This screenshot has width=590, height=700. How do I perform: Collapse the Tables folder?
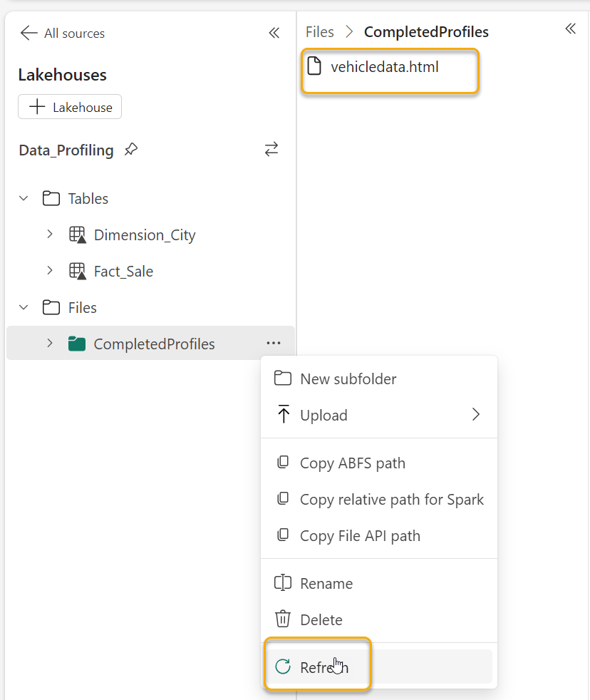pyautogui.click(x=24, y=198)
